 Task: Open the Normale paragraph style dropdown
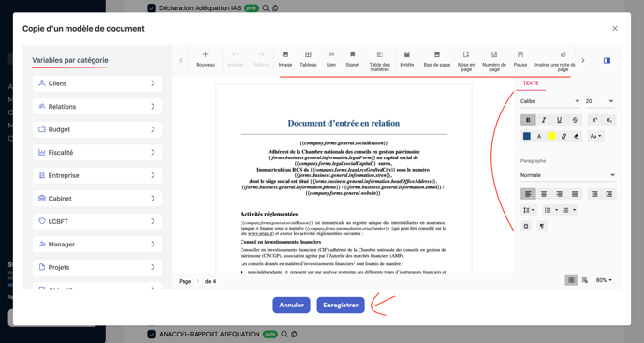pyautogui.click(x=567, y=175)
